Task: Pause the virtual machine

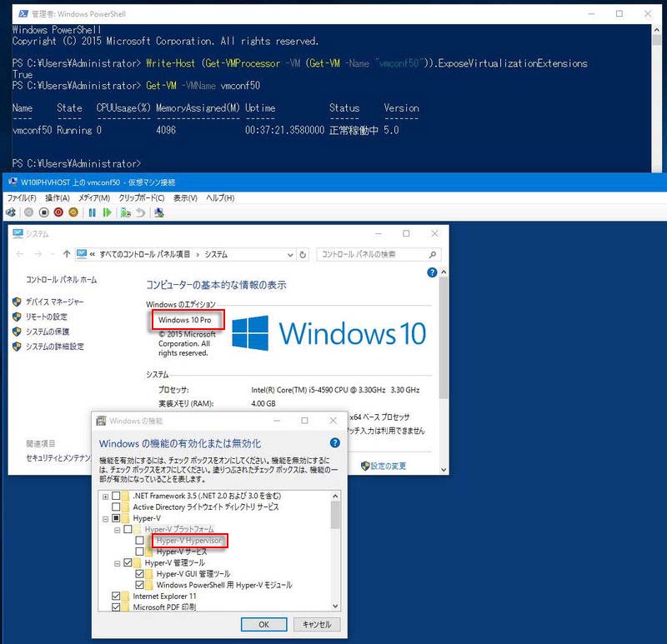Action: click(x=92, y=212)
